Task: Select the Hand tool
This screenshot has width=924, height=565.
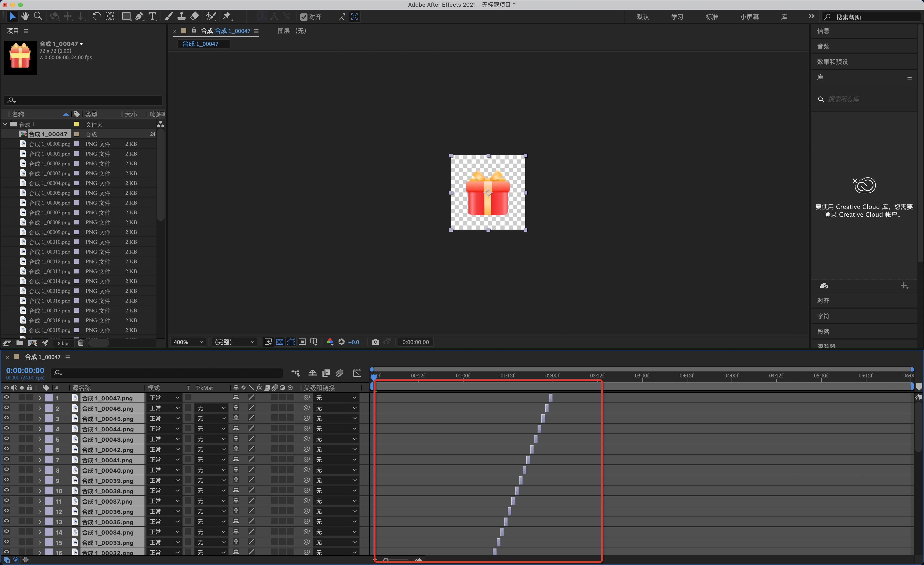Action: pos(25,16)
